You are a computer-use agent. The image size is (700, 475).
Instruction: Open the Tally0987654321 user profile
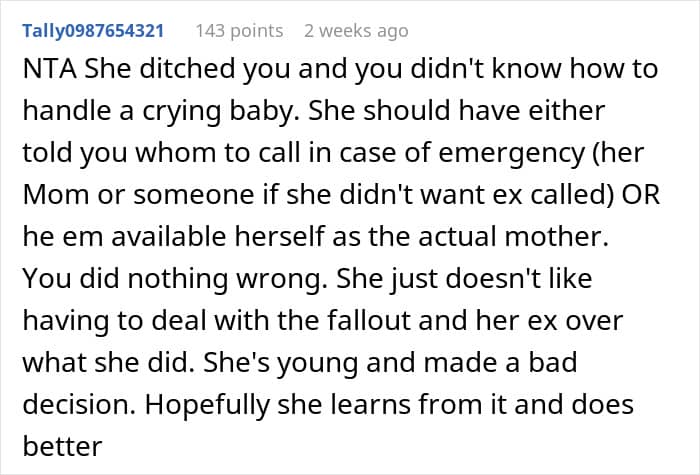click(x=92, y=31)
